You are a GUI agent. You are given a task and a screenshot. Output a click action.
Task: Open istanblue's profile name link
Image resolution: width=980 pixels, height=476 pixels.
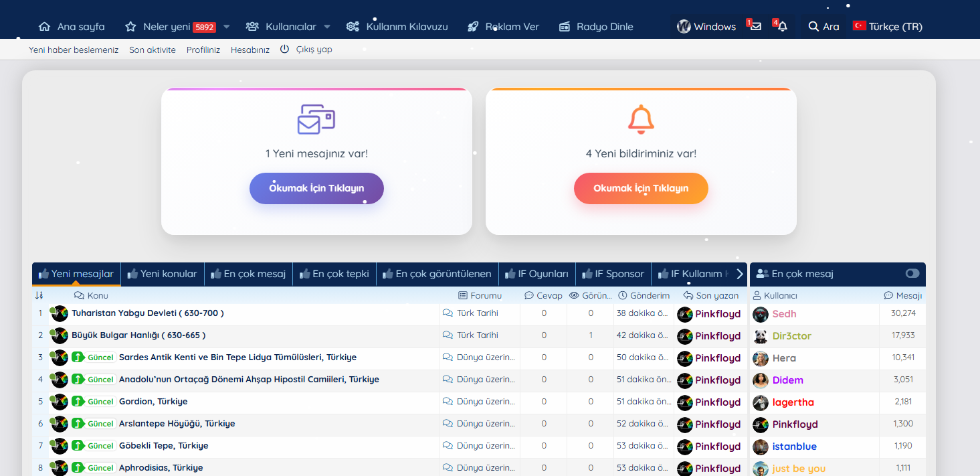coord(795,447)
